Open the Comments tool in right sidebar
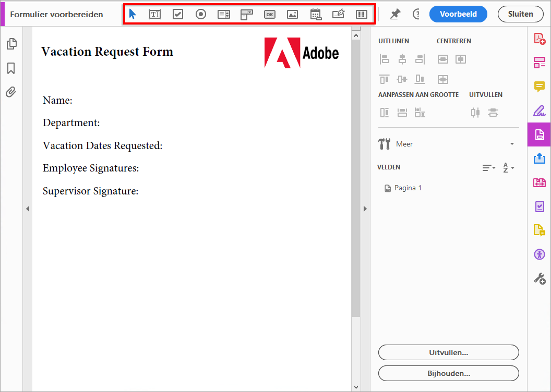551x392 pixels. [540, 87]
